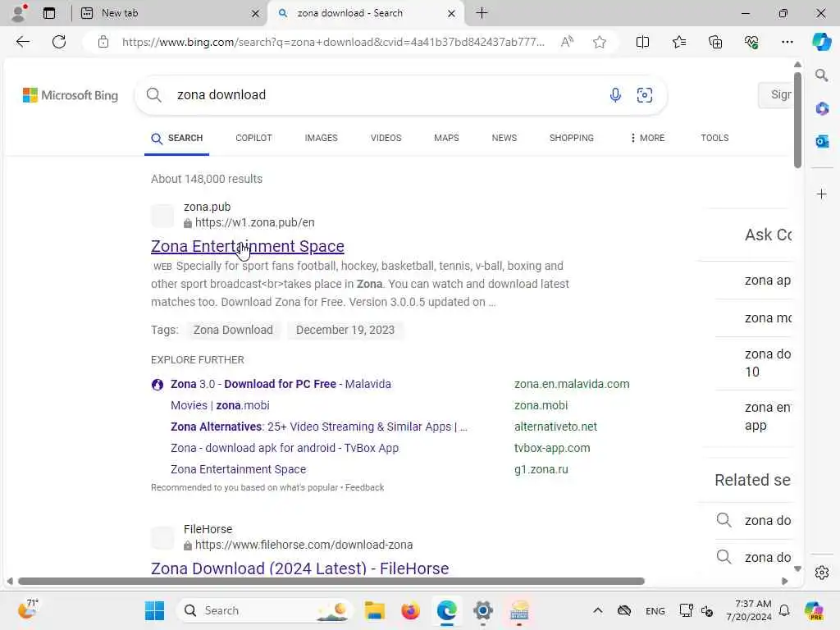Search using microphone voice icon
The height and width of the screenshot is (630, 840).
click(x=615, y=95)
